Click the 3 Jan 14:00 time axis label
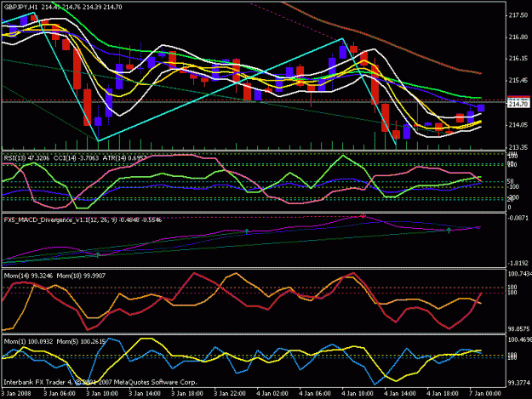The height and width of the screenshot is (399, 532). (145, 394)
